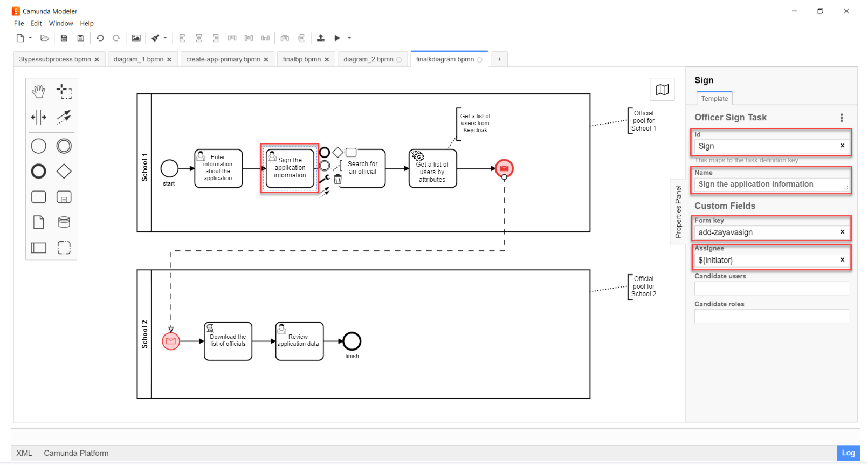Clear the Id field value
Viewport: 868px width, 465px height.
pyautogui.click(x=842, y=146)
